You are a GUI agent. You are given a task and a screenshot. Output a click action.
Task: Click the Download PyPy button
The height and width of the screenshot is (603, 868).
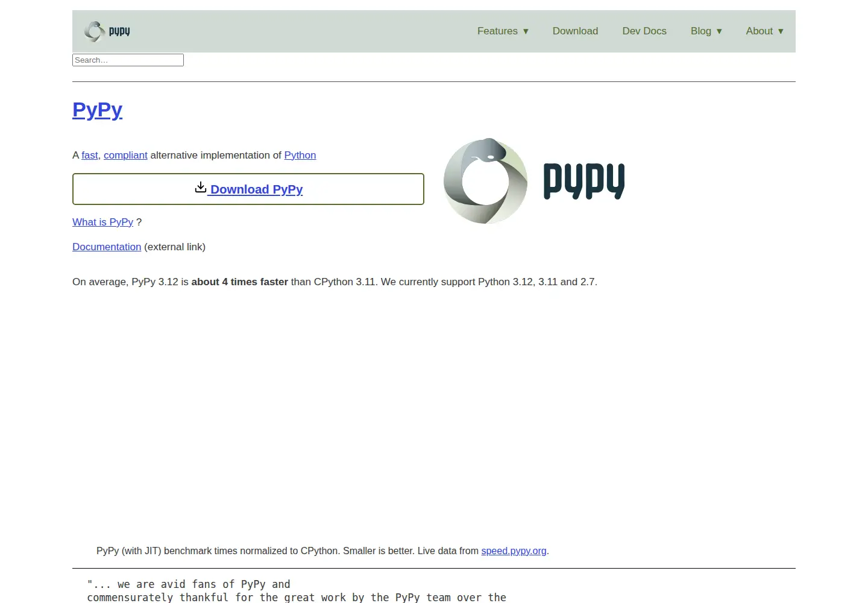point(248,189)
